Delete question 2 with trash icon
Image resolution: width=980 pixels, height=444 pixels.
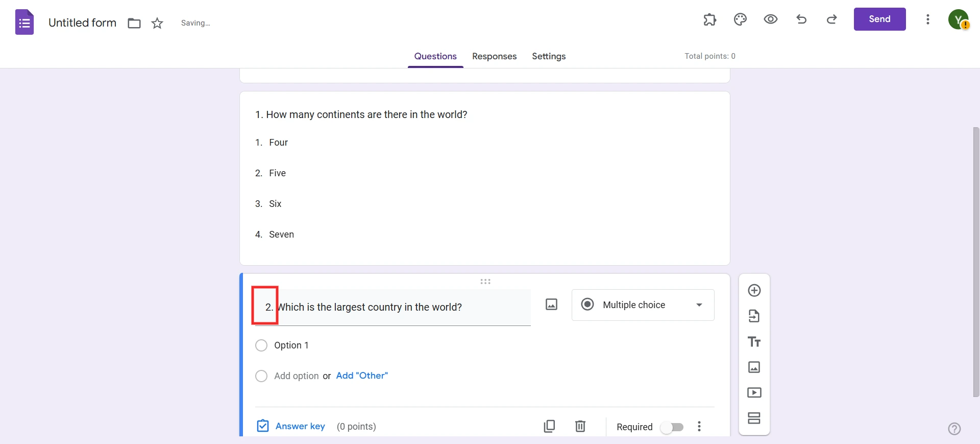pyautogui.click(x=580, y=426)
